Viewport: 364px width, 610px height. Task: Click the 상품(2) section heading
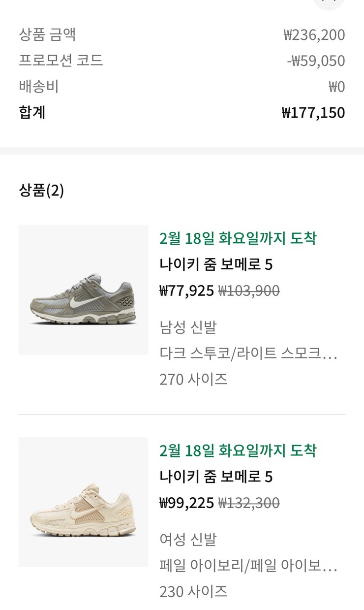click(41, 191)
